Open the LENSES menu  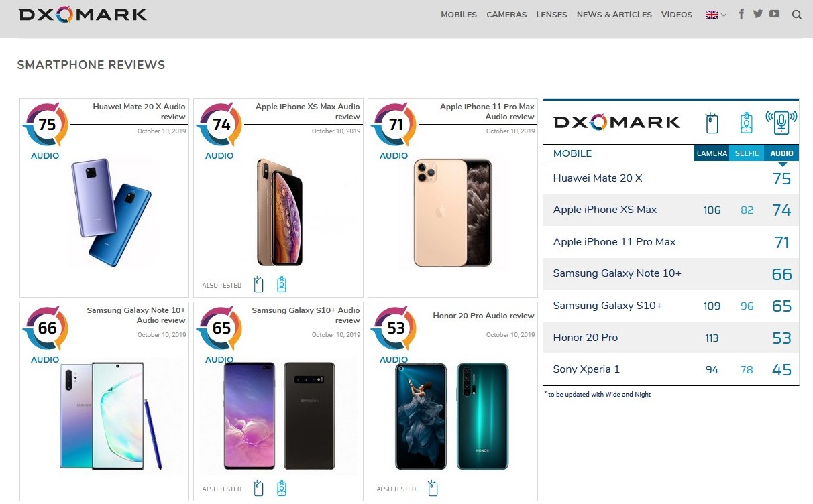point(551,15)
